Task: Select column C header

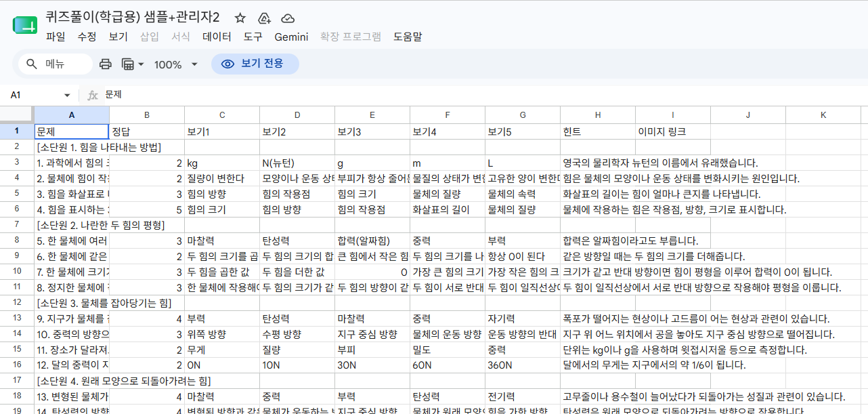Action: (x=222, y=115)
